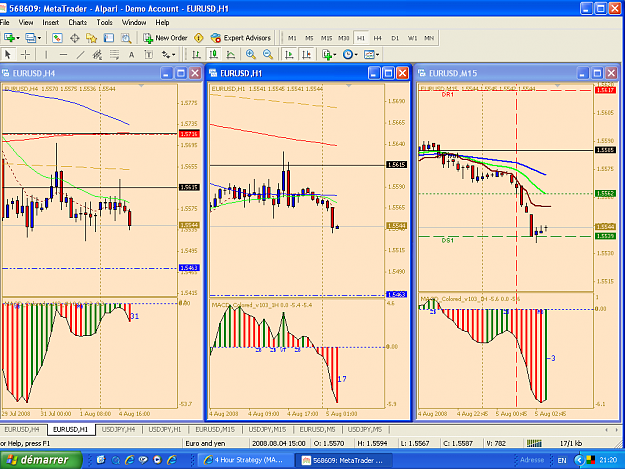This screenshot has height=469, width=625.
Task: Switch to the EURUSD,M5 chart tab
Action: point(317,429)
